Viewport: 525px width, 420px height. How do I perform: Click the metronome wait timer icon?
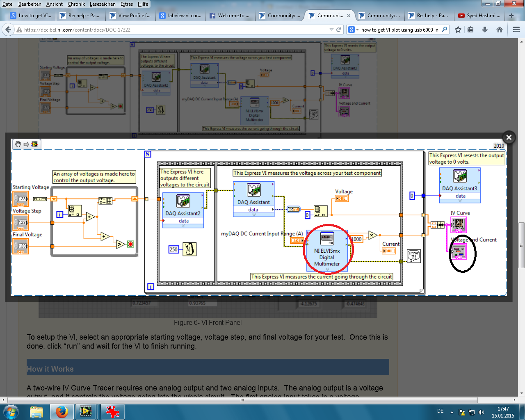[x=189, y=249]
